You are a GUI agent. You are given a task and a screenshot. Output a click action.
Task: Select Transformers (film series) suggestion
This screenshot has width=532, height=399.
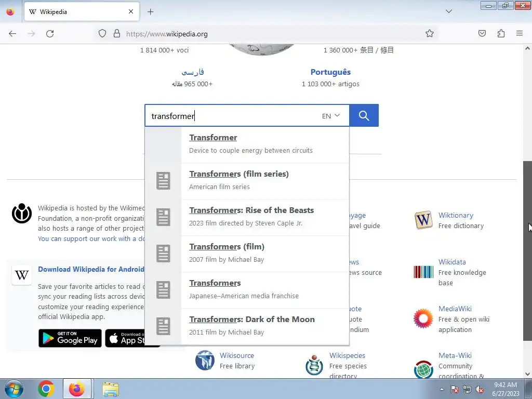point(247,181)
